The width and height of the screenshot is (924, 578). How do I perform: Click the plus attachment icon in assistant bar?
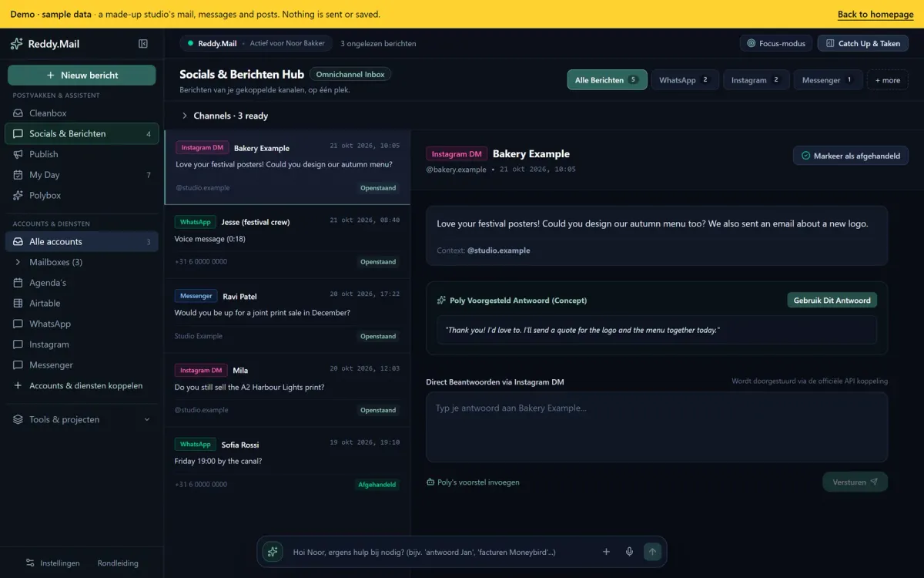pyautogui.click(x=606, y=552)
